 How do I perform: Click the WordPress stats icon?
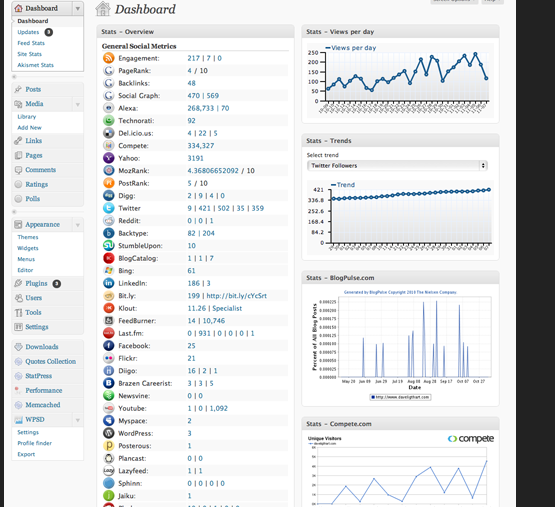[x=109, y=433]
